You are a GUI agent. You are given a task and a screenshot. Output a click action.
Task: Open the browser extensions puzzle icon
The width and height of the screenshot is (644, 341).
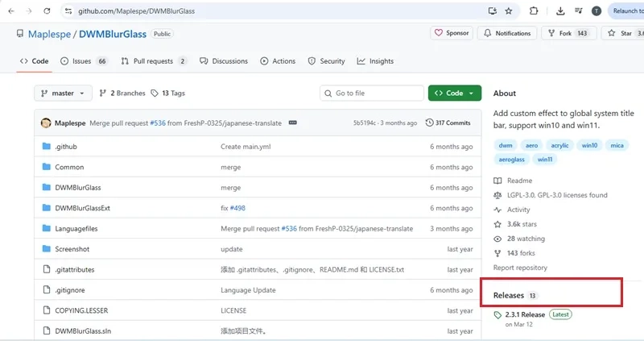point(534,11)
